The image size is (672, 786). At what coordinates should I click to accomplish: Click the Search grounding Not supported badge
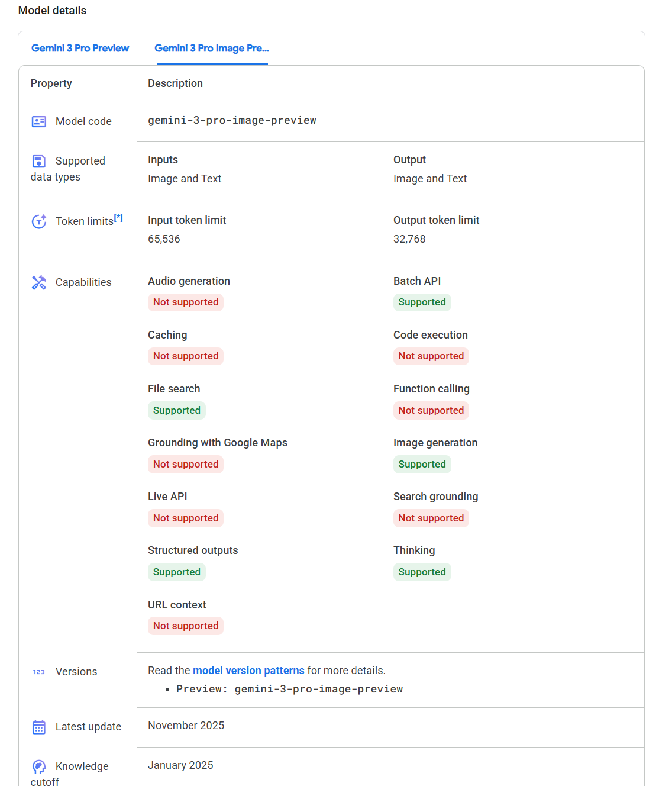(x=431, y=518)
